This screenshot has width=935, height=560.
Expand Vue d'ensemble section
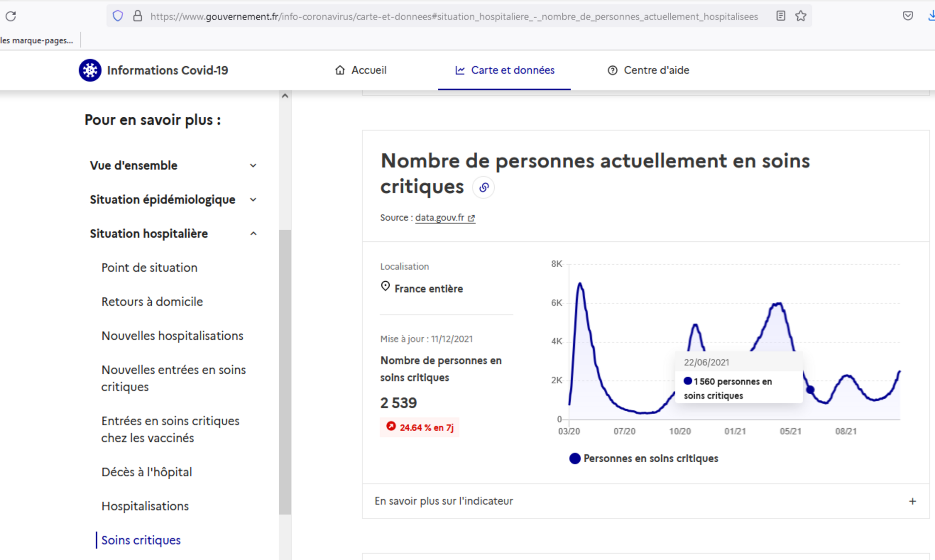pyautogui.click(x=253, y=165)
